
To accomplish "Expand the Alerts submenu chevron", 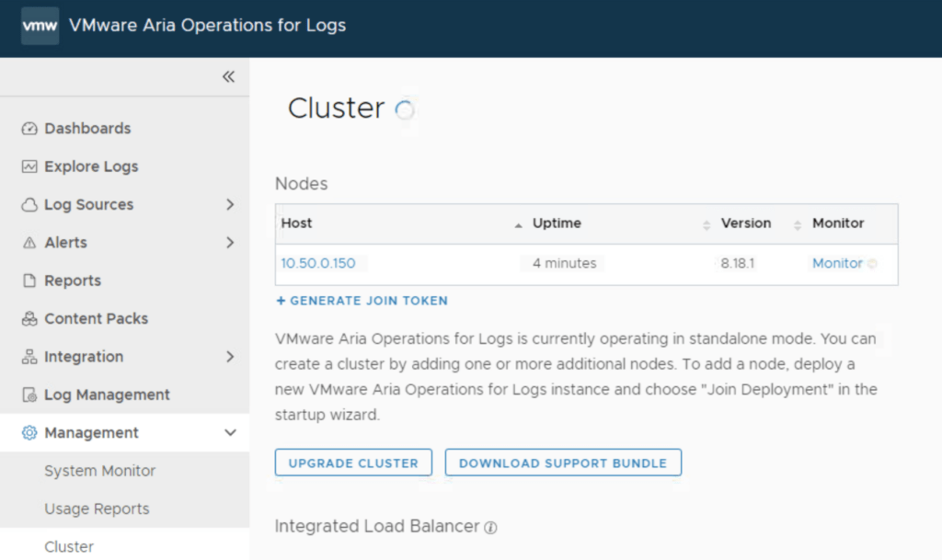I will [230, 243].
